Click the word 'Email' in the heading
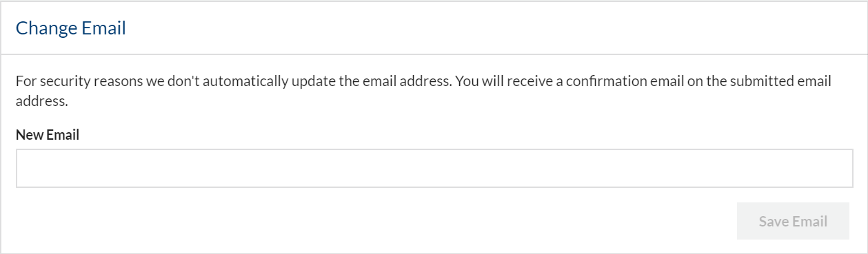 coord(104,28)
